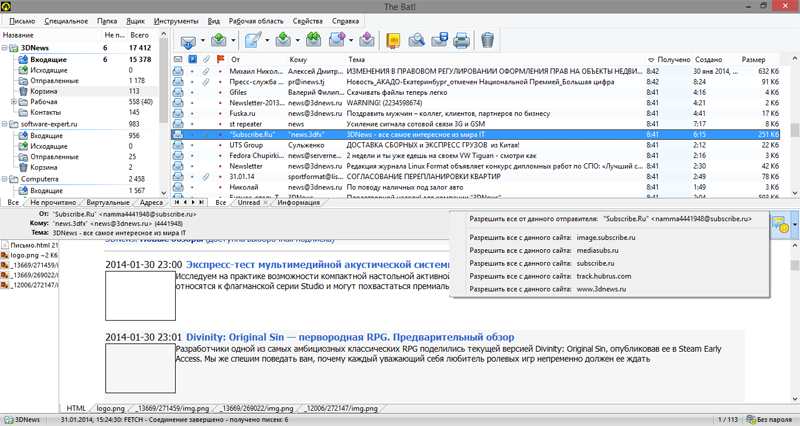Sort messages by the Тема column header
800x426 pixels.
(x=495, y=59)
